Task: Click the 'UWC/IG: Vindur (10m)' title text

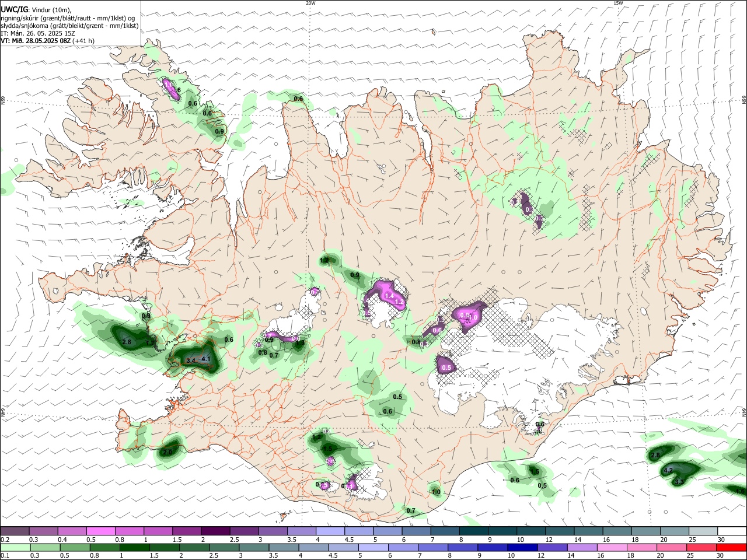Action: coord(36,9)
